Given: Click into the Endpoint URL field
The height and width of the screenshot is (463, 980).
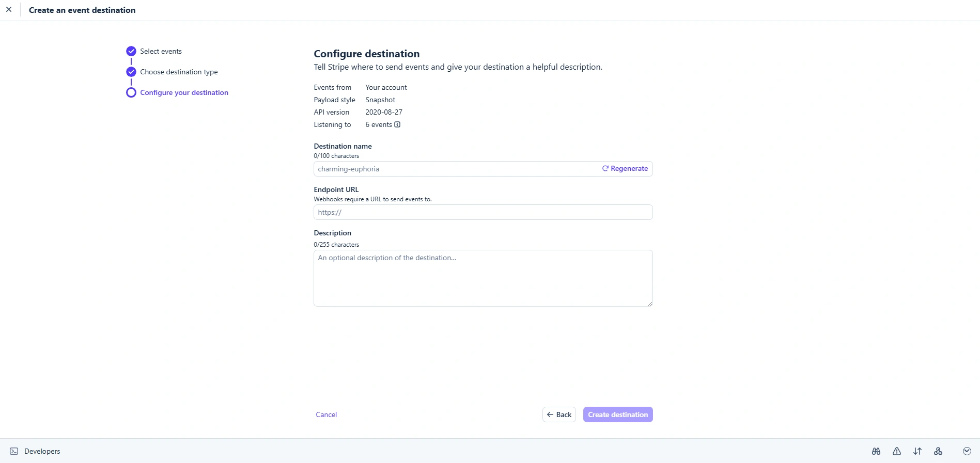Looking at the screenshot, I should point(483,212).
